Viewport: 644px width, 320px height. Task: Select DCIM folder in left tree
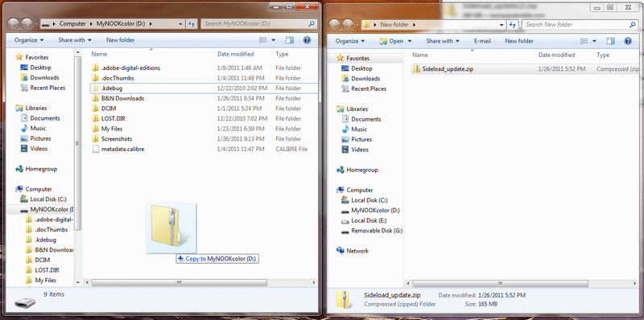[x=43, y=261]
